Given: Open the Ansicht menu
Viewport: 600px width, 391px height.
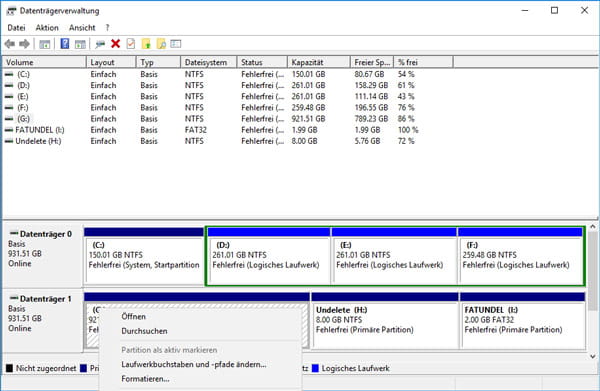Looking at the screenshot, I should 82,28.
